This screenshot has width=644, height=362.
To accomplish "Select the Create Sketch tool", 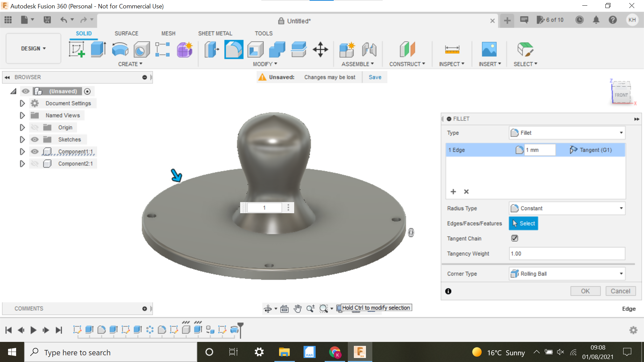I will coord(77,49).
